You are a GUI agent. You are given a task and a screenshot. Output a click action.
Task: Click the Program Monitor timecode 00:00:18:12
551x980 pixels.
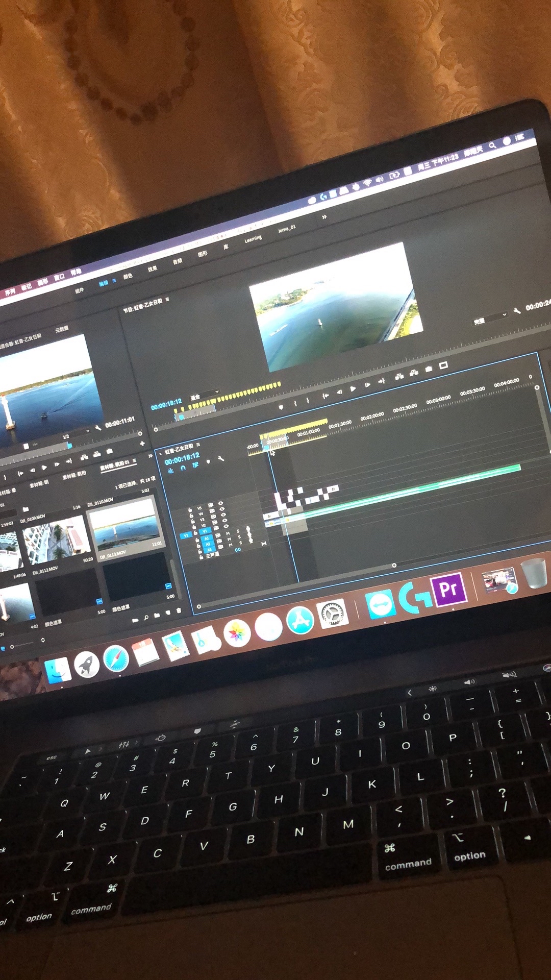click(166, 405)
